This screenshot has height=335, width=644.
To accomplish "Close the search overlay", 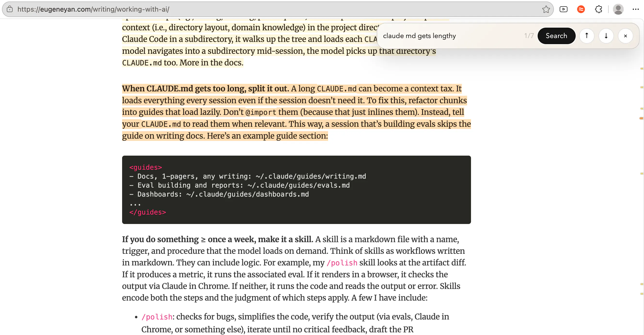I will click(x=625, y=36).
